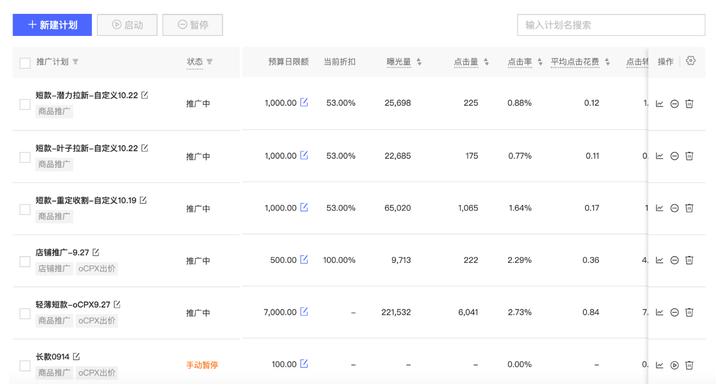
Task: Click the 店铺推广 tag under 店铺推广-9.27
Action: coord(54,268)
